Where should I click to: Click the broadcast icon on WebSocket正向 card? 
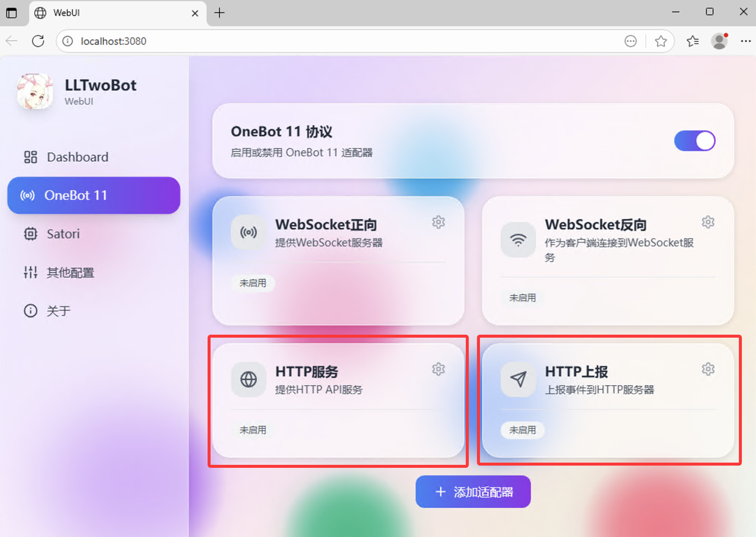249,232
